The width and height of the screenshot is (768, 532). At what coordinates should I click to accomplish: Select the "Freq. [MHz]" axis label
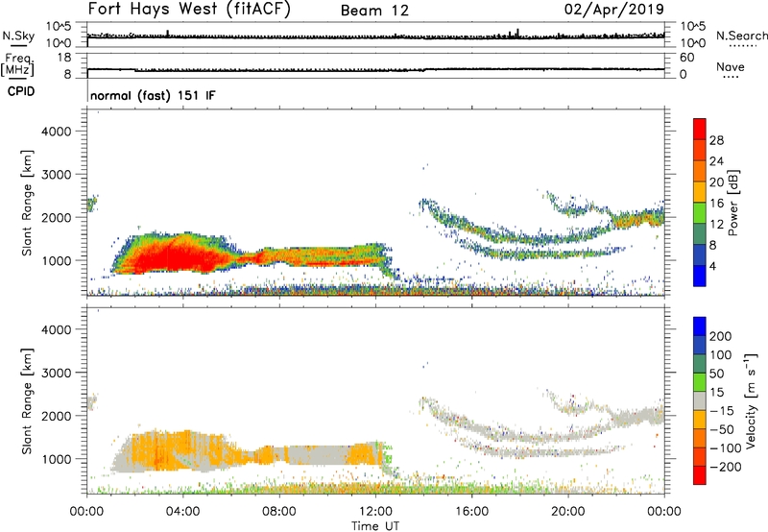click(x=17, y=64)
